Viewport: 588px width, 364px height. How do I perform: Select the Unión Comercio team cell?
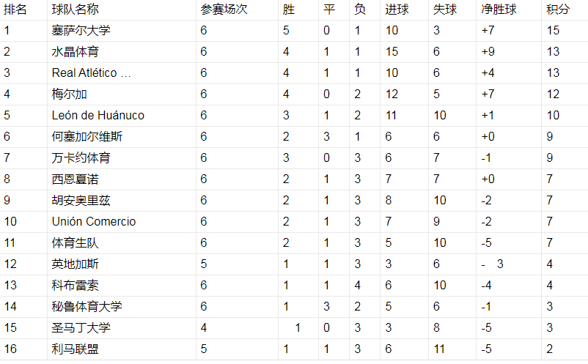(x=94, y=222)
